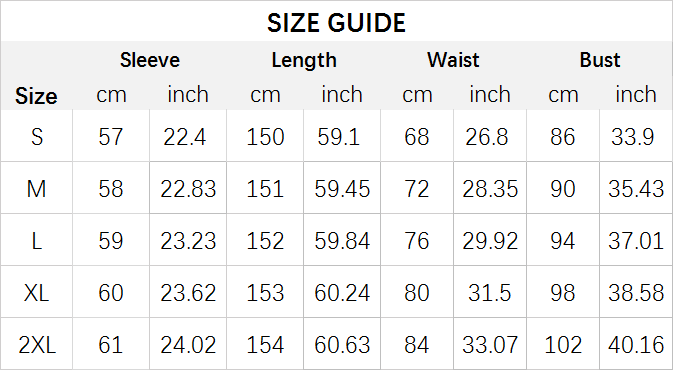Click the 2XL size row label
This screenshot has width=674, height=371.
(37, 345)
